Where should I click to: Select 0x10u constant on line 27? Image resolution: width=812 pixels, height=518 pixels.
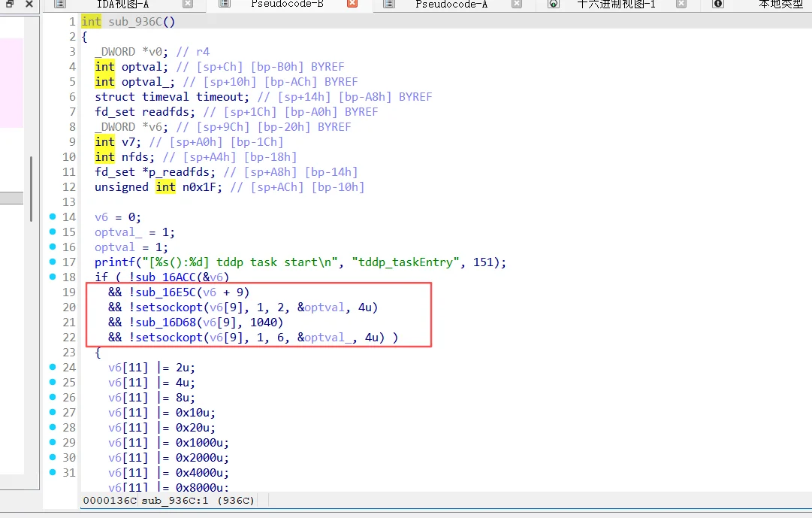tap(192, 413)
